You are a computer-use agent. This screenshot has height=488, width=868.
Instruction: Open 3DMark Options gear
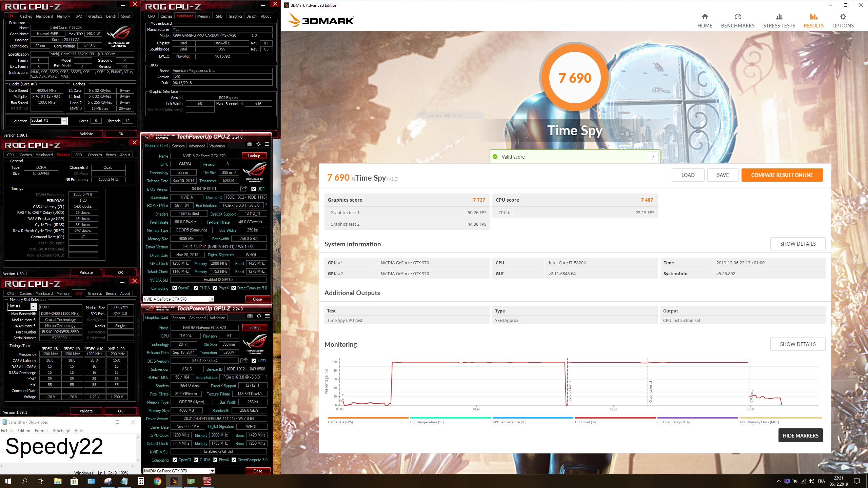(843, 17)
